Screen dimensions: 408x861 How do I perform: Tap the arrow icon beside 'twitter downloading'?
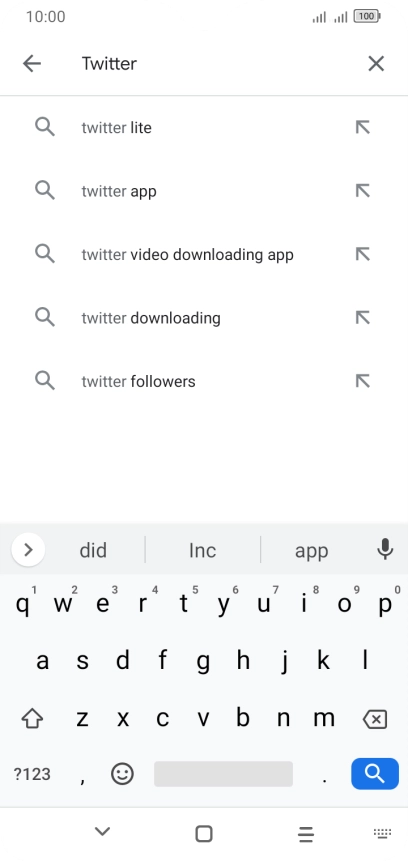362,317
